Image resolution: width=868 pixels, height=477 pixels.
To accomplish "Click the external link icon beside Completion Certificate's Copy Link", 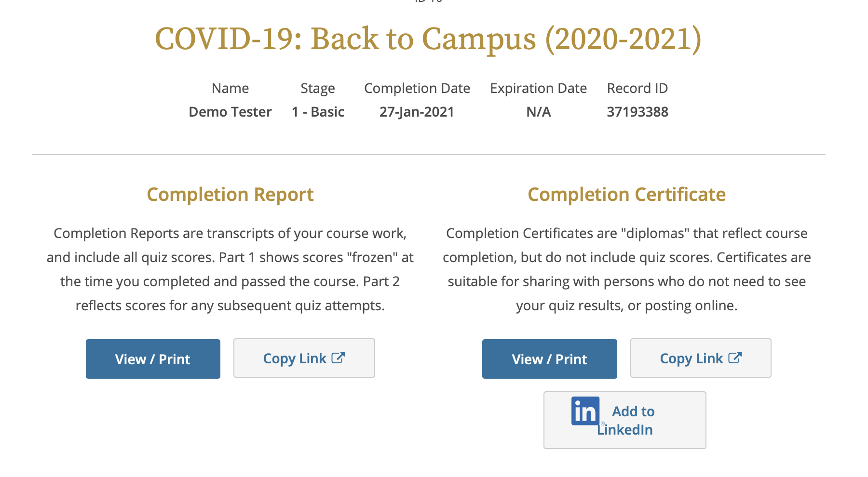I will pyautogui.click(x=735, y=358).
